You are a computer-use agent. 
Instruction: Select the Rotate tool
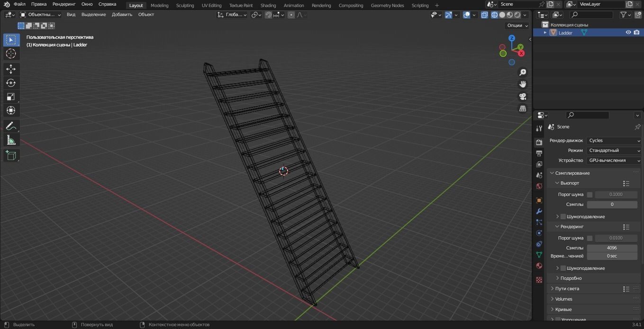11,82
